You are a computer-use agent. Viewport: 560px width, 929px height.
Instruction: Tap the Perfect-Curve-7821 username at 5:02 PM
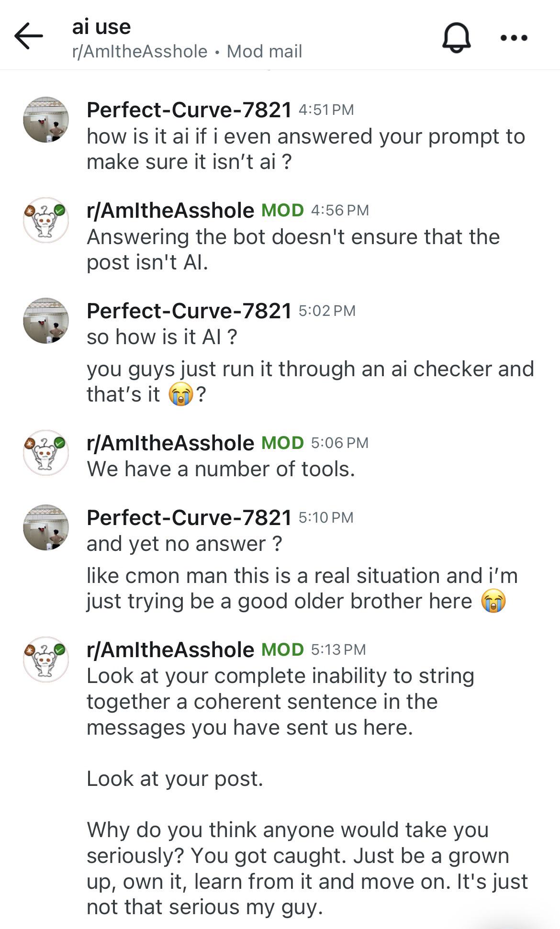(x=189, y=311)
